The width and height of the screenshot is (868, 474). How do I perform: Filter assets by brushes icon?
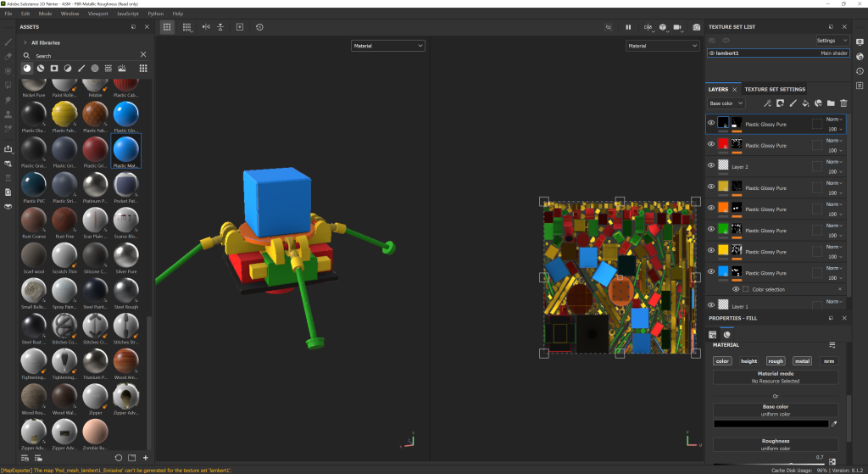[x=81, y=68]
